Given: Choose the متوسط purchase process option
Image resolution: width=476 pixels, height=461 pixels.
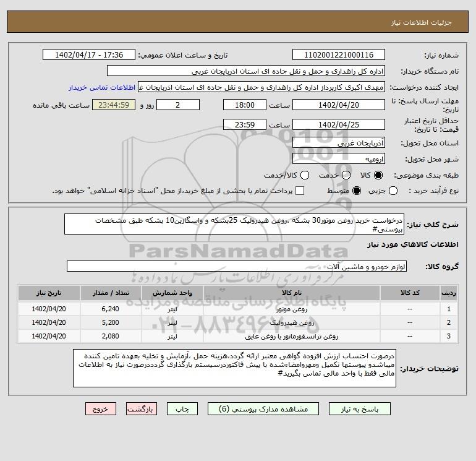Looking at the screenshot, I should pos(357,191).
